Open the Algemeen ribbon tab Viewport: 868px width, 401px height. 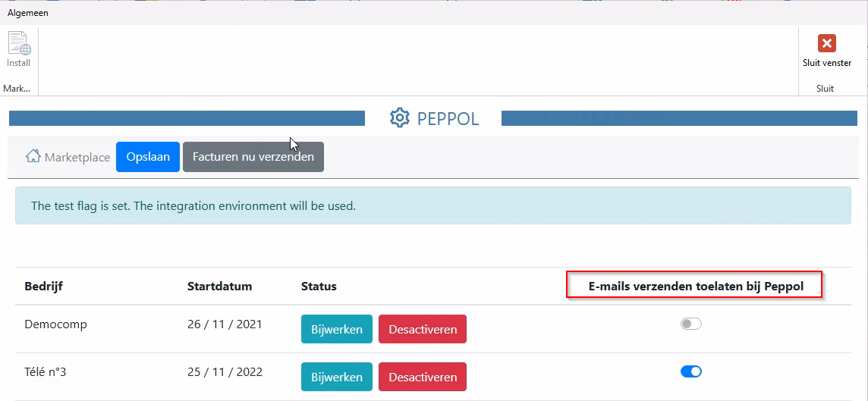[x=27, y=13]
